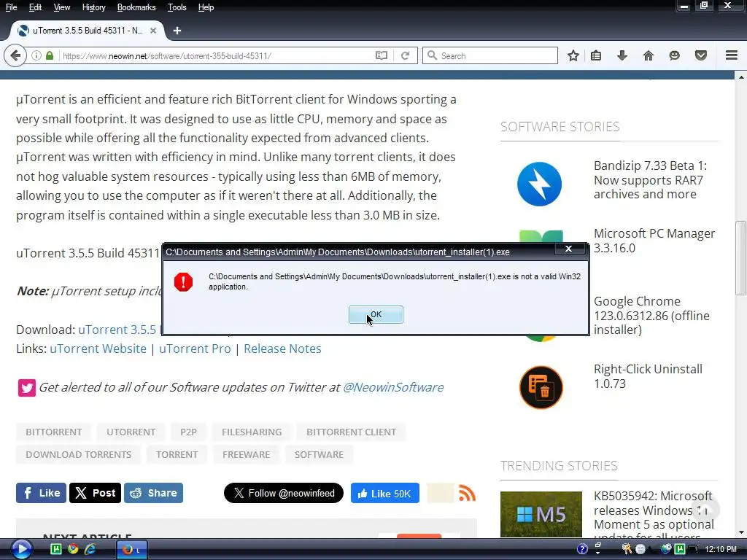Click the Firefox taskbar window button

pyautogui.click(x=132, y=550)
